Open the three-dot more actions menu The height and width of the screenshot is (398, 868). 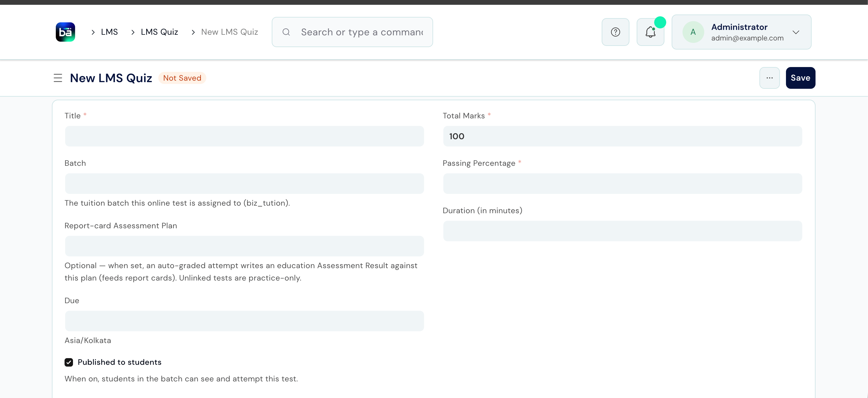tap(769, 78)
